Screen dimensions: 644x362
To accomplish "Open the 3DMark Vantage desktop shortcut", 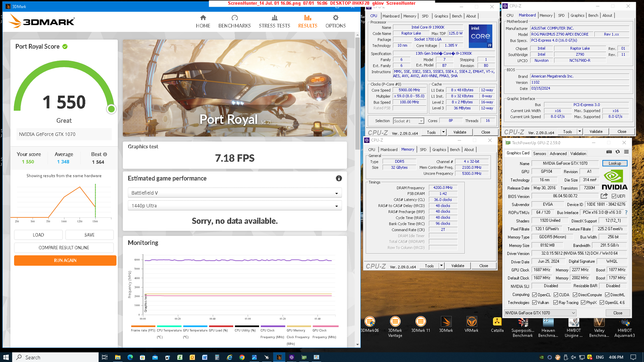I will click(395, 327).
